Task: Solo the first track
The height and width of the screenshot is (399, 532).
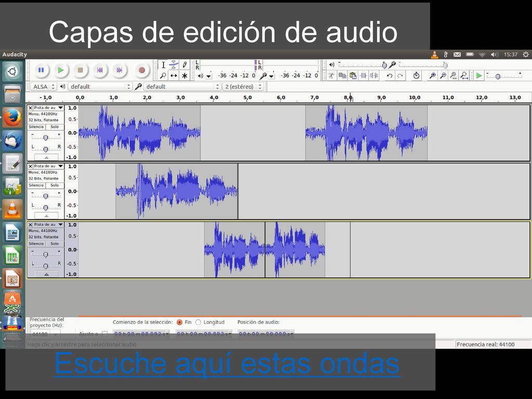Action: (x=55, y=127)
